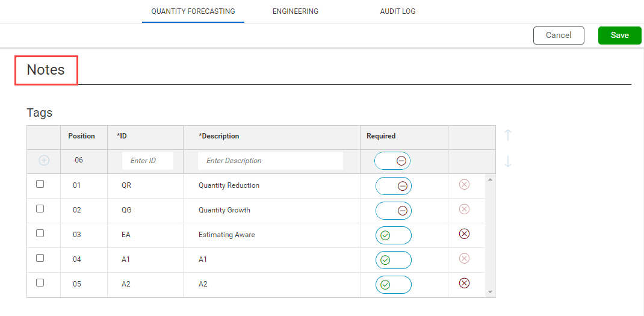Click delete icon for Quantity Growth row
This screenshot has width=644, height=316.
click(x=464, y=209)
